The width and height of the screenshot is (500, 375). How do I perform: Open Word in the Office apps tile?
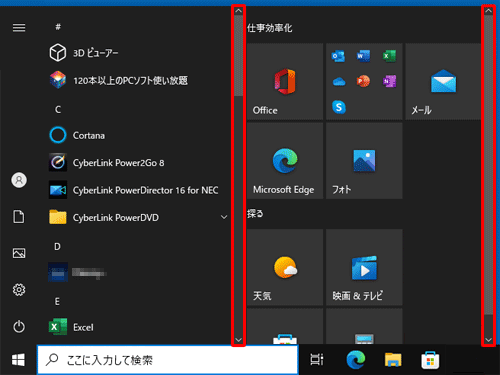click(363, 56)
